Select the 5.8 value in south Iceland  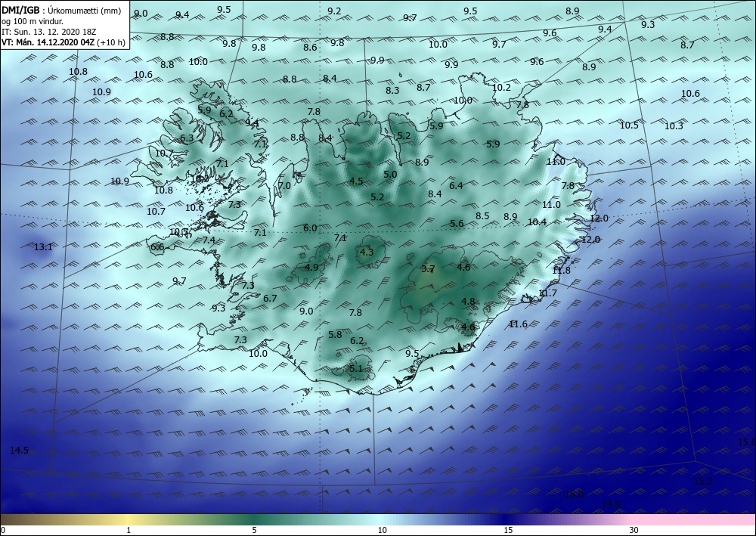(335, 334)
